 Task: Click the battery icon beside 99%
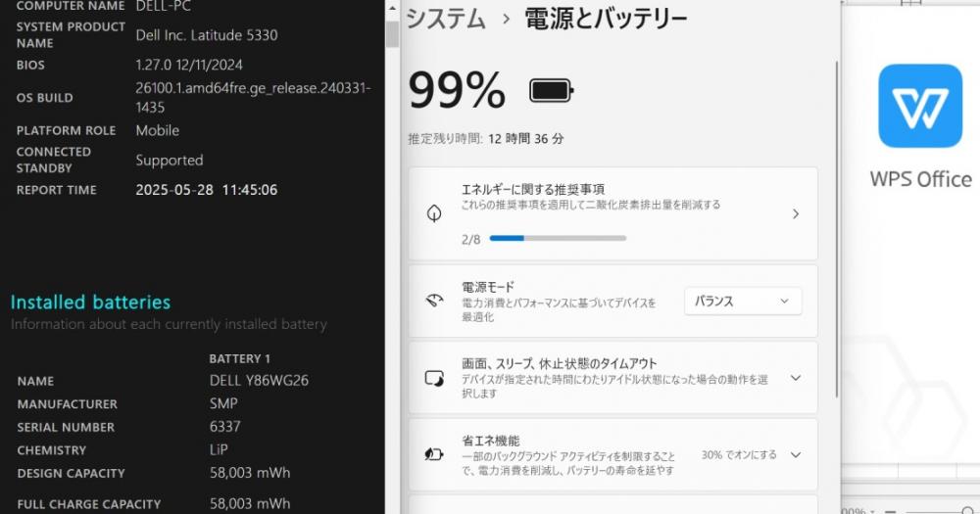click(551, 90)
